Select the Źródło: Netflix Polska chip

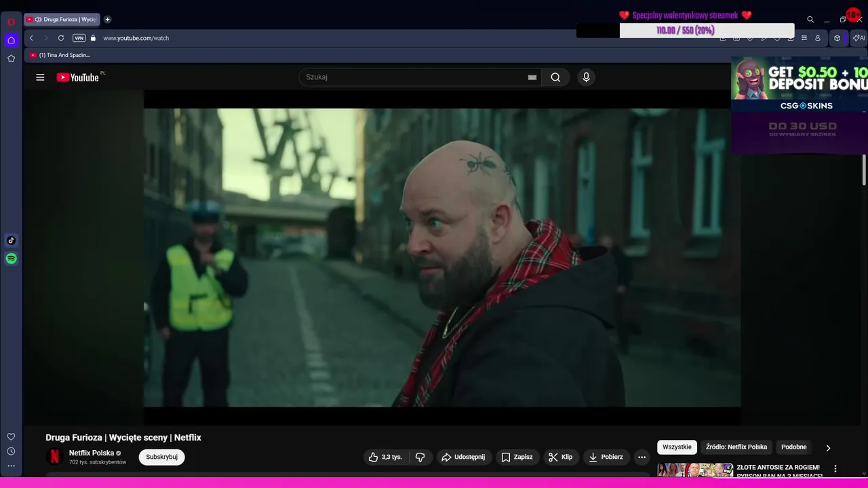coord(736,447)
